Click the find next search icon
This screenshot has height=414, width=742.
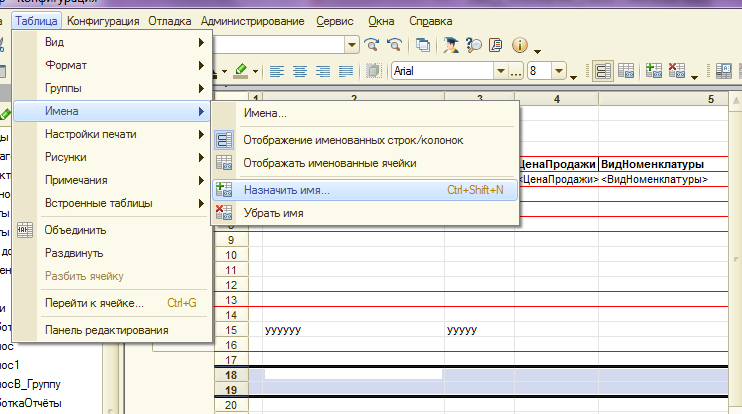tap(372, 45)
